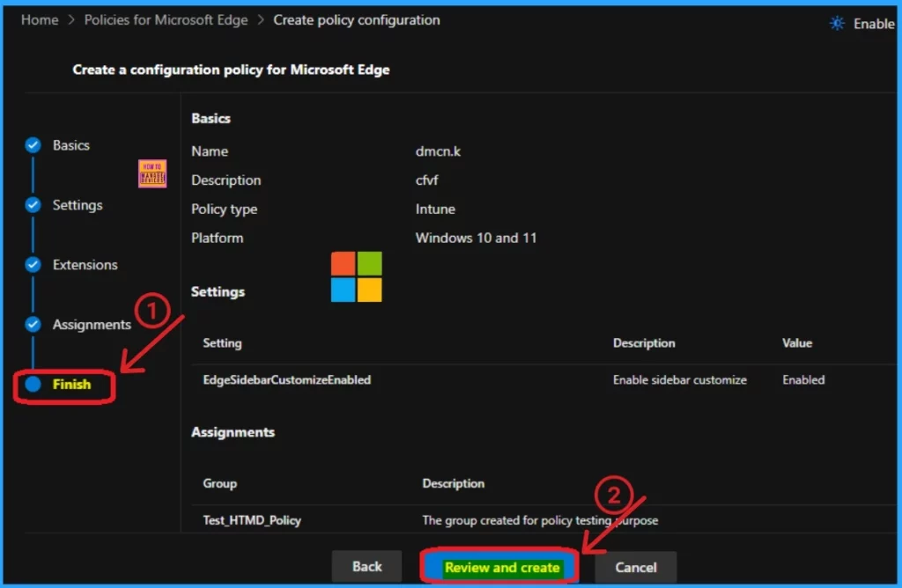902x588 pixels.
Task: Cancel the policy creation
Action: coord(635,567)
